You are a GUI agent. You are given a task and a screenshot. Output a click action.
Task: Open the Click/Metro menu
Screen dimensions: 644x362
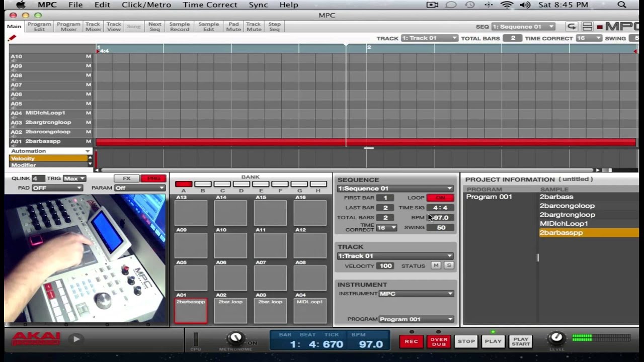coord(146,5)
